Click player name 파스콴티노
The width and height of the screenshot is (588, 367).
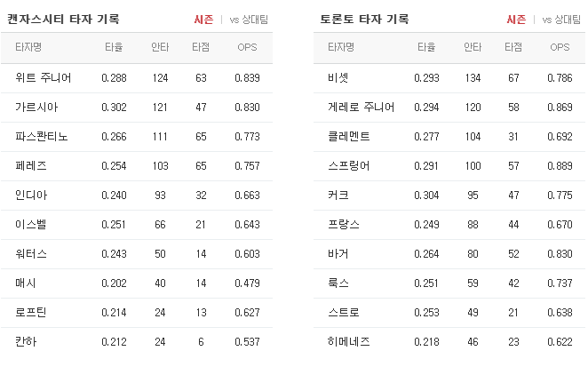pyautogui.click(x=41, y=137)
